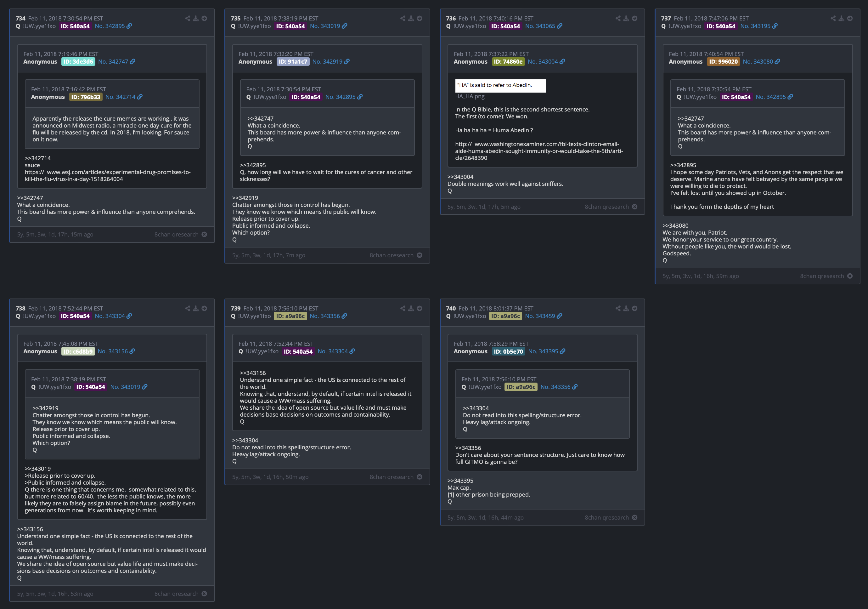The width and height of the screenshot is (868, 609).
Task: Click the green ID: 74860e badge
Action: point(508,62)
